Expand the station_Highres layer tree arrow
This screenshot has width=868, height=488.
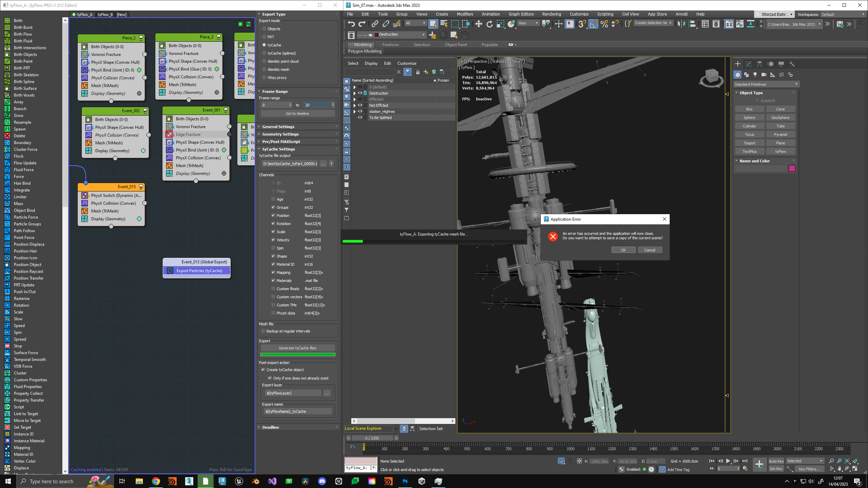pyautogui.click(x=355, y=111)
